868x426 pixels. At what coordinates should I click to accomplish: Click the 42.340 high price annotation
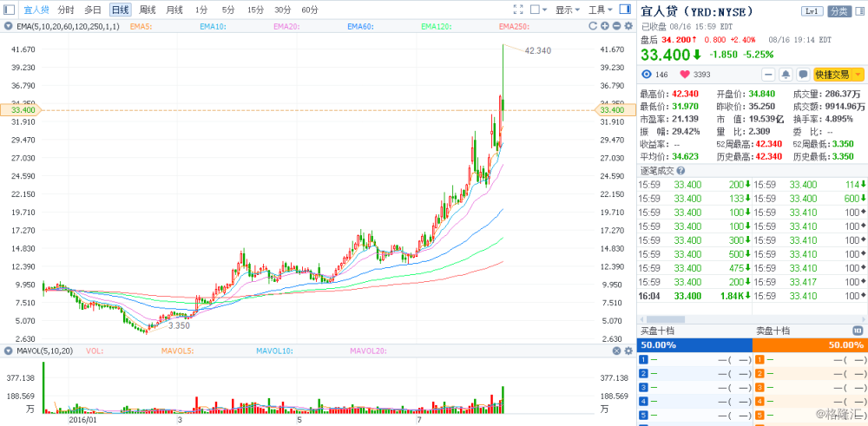coord(537,50)
